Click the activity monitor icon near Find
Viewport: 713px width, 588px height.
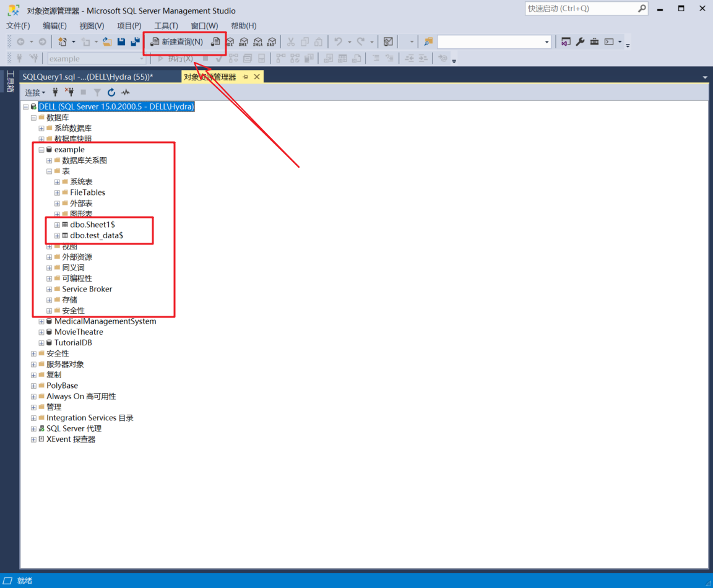click(x=388, y=42)
